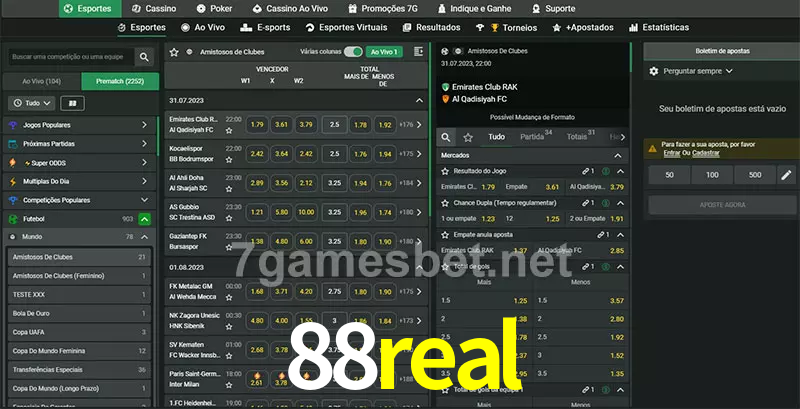This screenshot has height=409, width=800.
Task: Favorite Amistosos de Clubes with the star icon
Action: click(174, 51)
